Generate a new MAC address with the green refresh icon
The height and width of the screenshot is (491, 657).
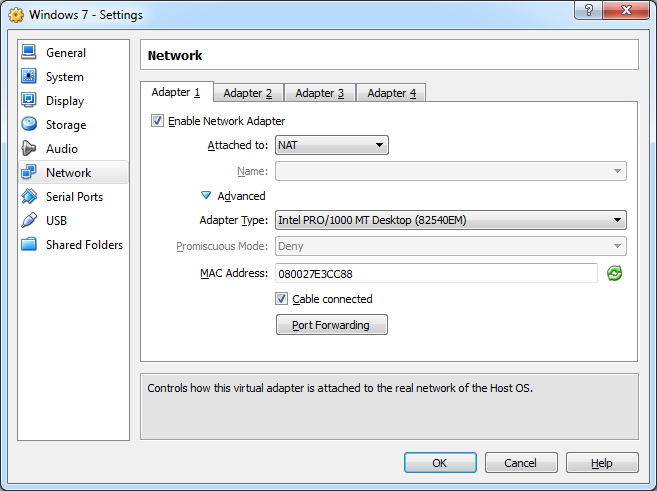point(615,273)
